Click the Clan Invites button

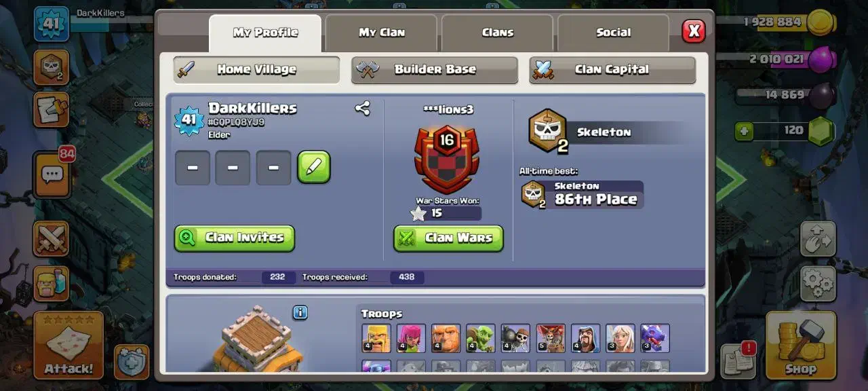(235, 238)
